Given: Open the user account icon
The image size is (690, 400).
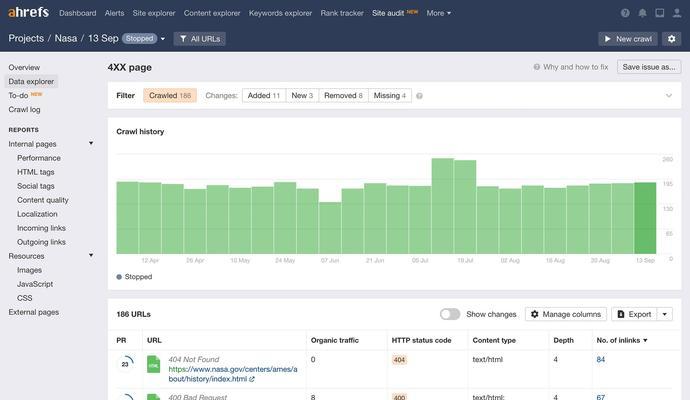Looking at the screenshot, I should [677, 13].
